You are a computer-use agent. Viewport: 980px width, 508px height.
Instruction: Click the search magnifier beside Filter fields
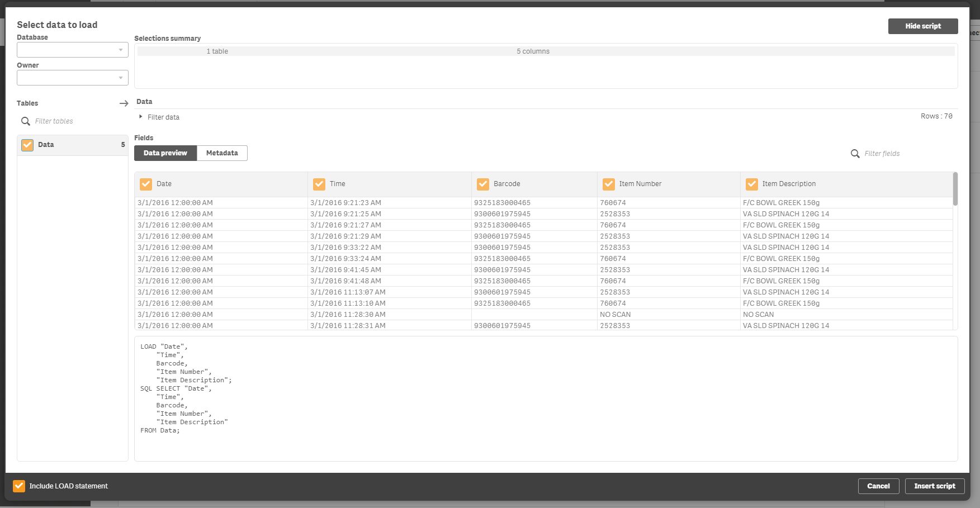[x=855, y=153]
